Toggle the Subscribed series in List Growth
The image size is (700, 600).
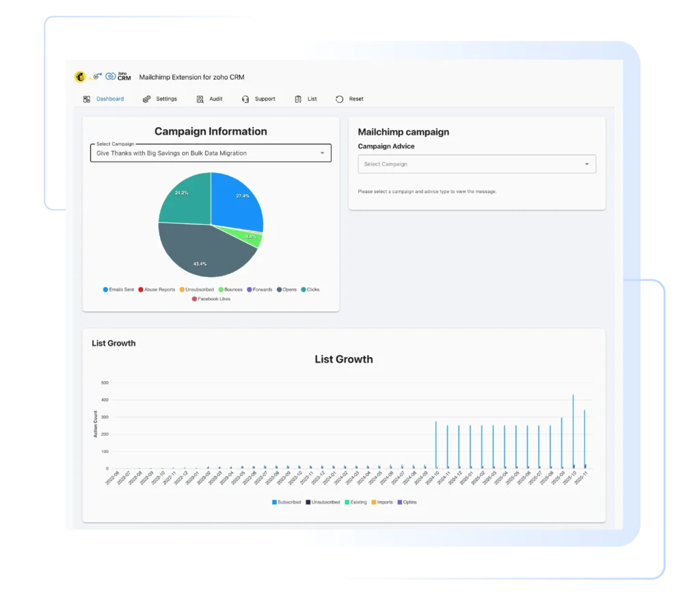pyautogui.click(x=286, y=501)
